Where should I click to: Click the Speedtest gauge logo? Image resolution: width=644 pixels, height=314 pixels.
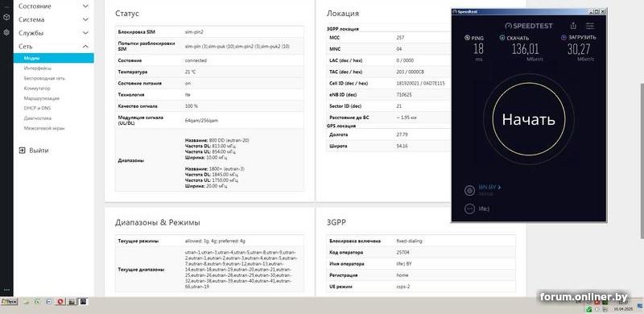509,26
